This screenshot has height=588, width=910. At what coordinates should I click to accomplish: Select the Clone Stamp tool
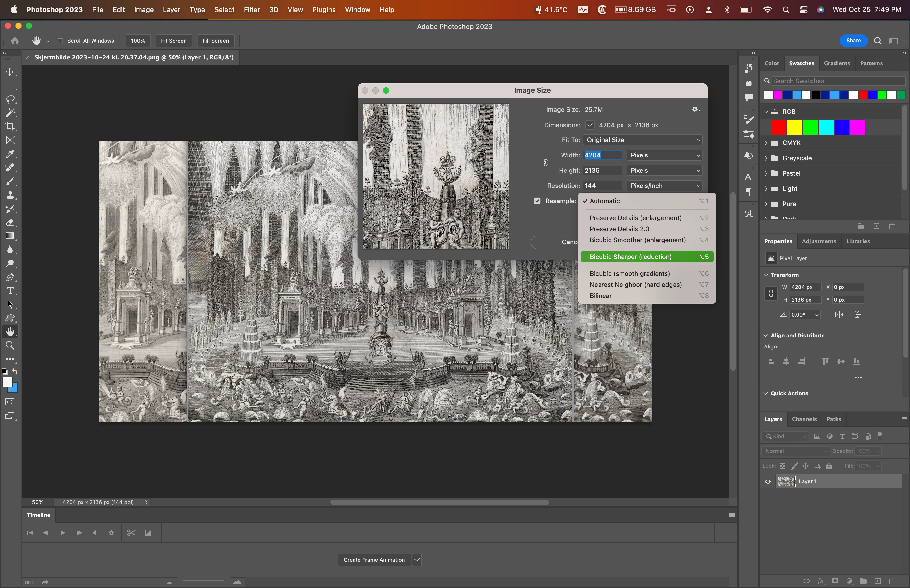10,195
